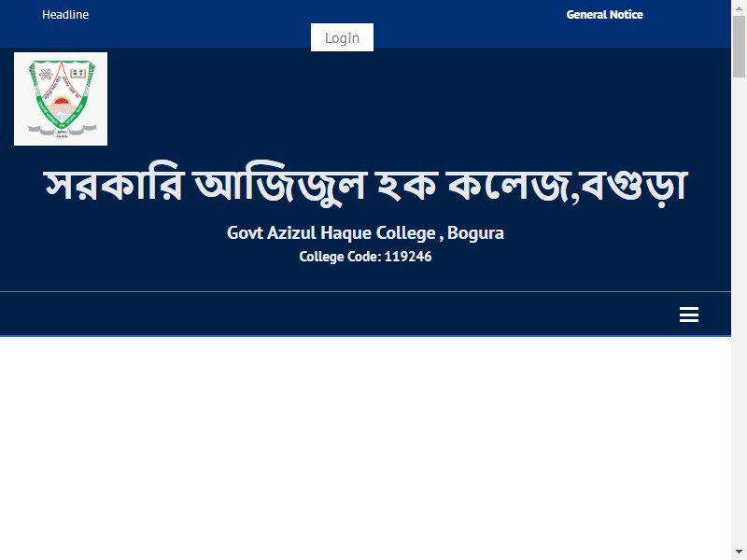This screenshot has height=560, width=747.
Task: Open the hamburger navigation menu
Action: pyautogui.click(x=688, y=315)
